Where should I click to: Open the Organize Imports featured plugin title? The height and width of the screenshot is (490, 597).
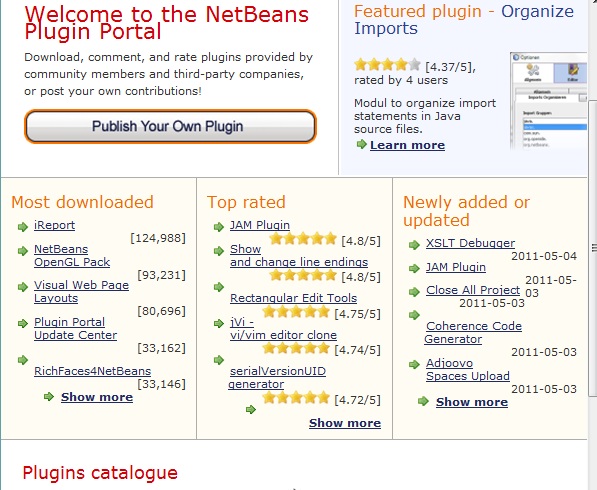click(x=464, y=20)
